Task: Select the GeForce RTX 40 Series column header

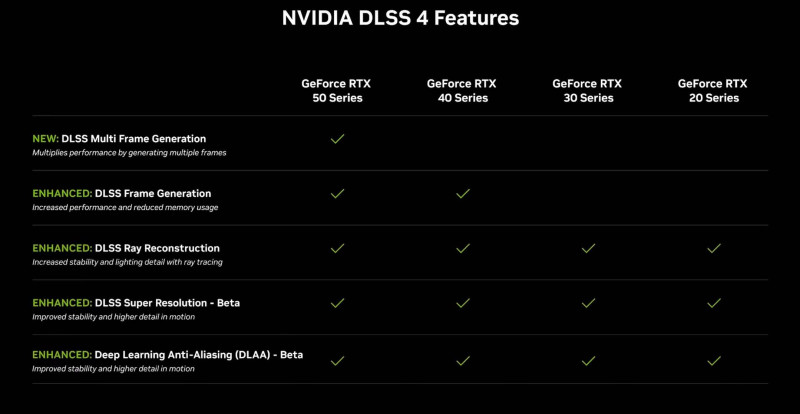Action: pyautogui.click(x=462, y=91)
